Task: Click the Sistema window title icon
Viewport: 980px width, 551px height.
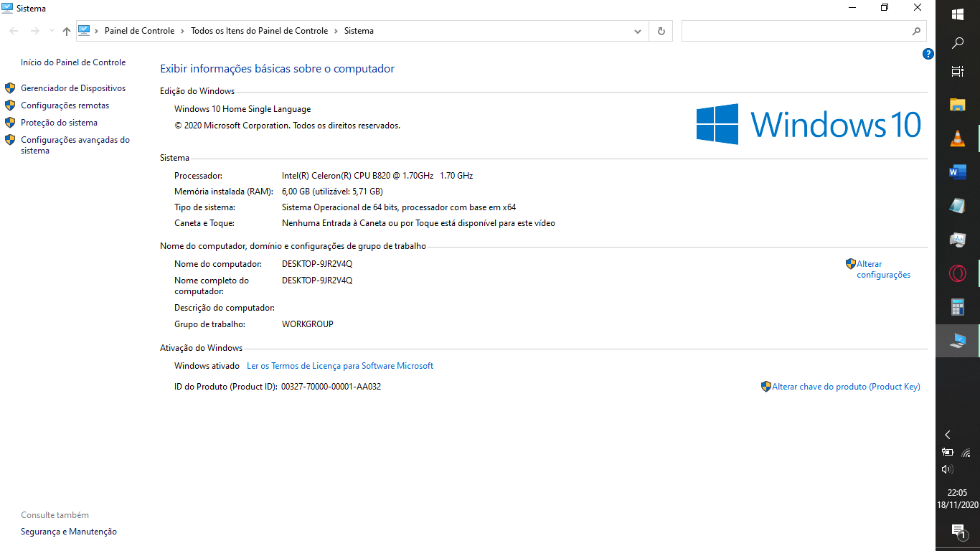Action: click(7, 8)
